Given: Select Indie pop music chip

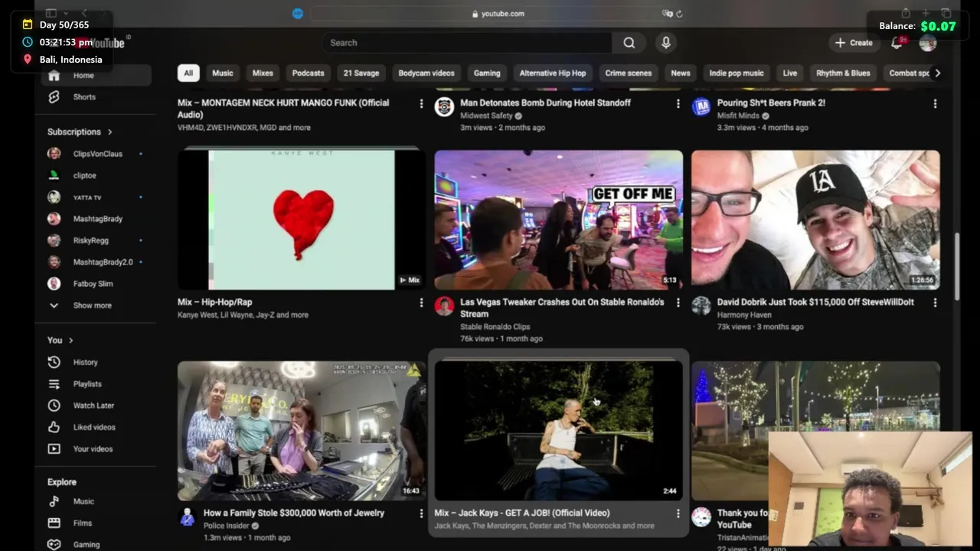Looking at the screenshot, I should [x=737, y=73].
